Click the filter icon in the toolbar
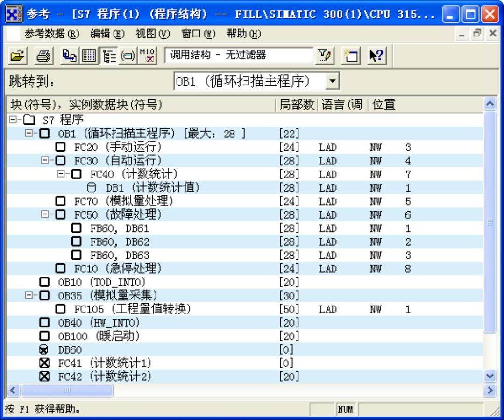The width and height of the screenshot is (504, 420). click(x=324, y=56)
